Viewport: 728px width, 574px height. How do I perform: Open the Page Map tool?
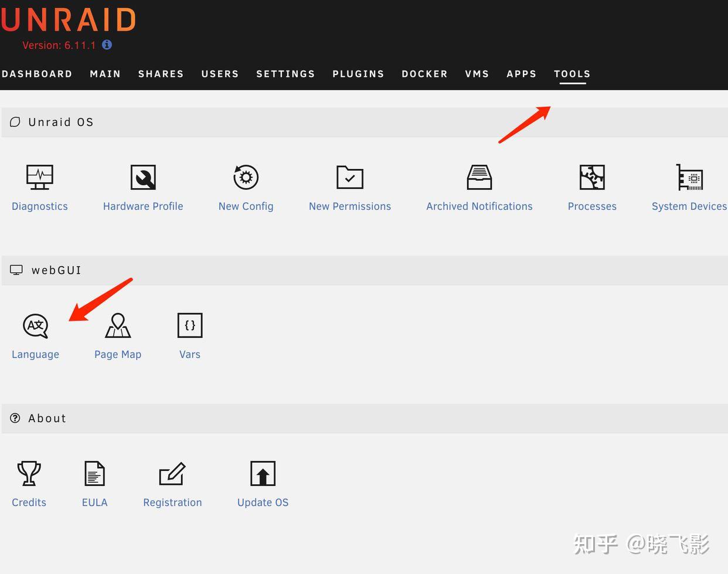coord(118,334)
